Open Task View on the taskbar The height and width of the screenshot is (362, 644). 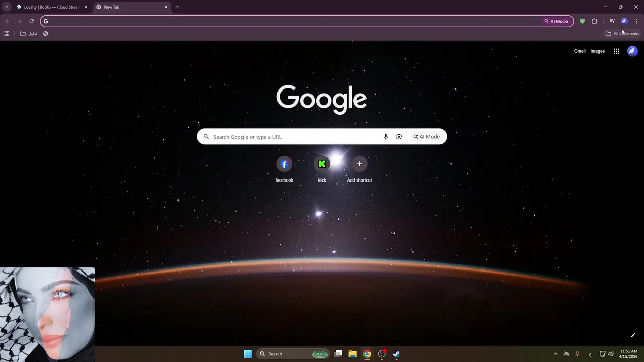(338, 354)
